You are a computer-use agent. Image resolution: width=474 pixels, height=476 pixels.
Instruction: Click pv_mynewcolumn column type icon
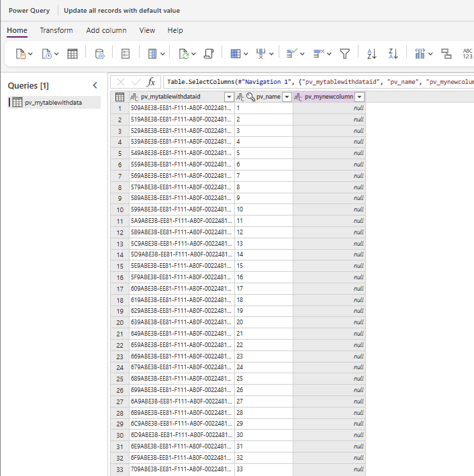tap(298, 97)
